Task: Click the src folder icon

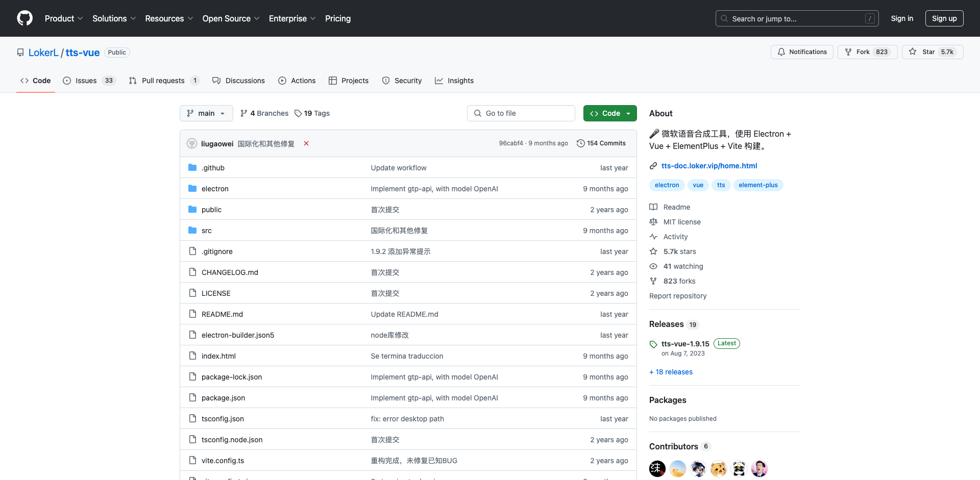Action: point(192,230)
